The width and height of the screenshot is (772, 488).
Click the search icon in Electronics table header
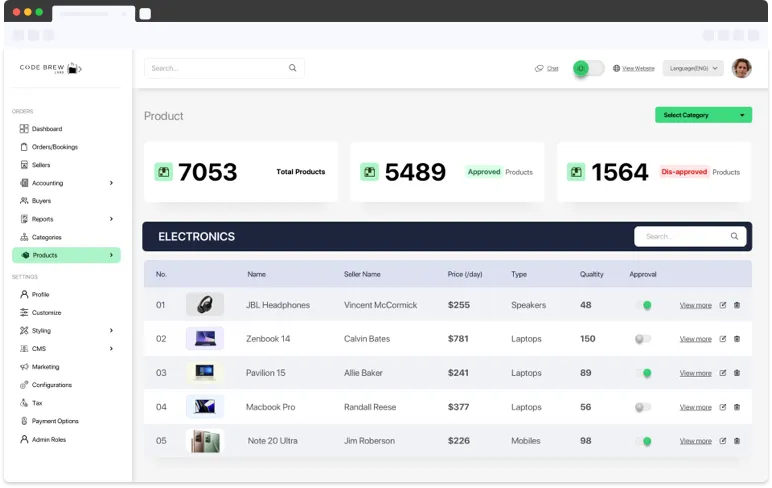[734, 237]
